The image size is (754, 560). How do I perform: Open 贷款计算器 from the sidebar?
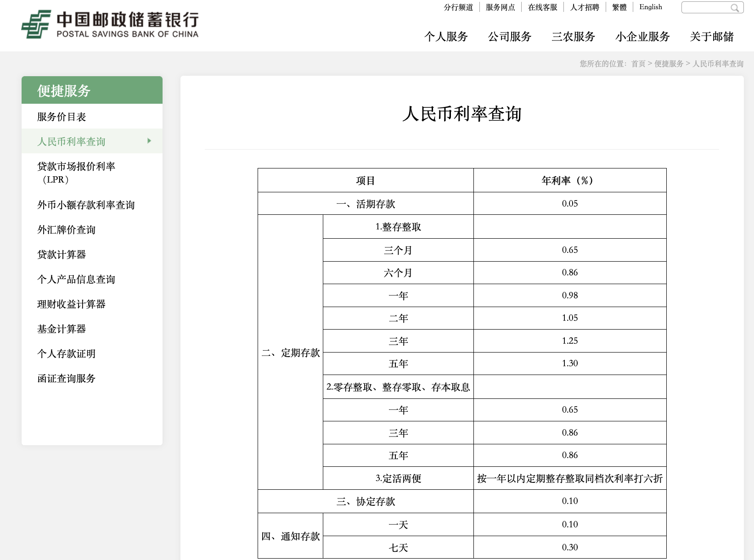click(x=62, y=255)
